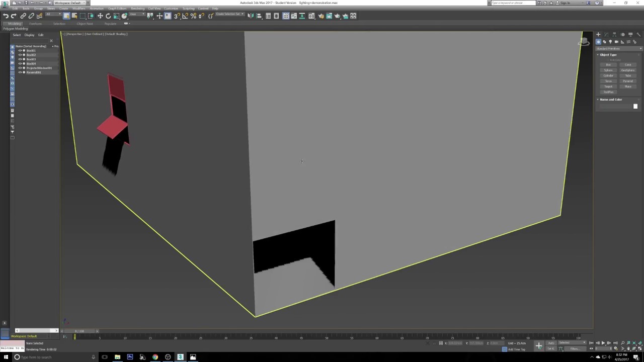Open the Mirror tool
This screenshot has height=362, width=644.
click(x=251, y=16)
